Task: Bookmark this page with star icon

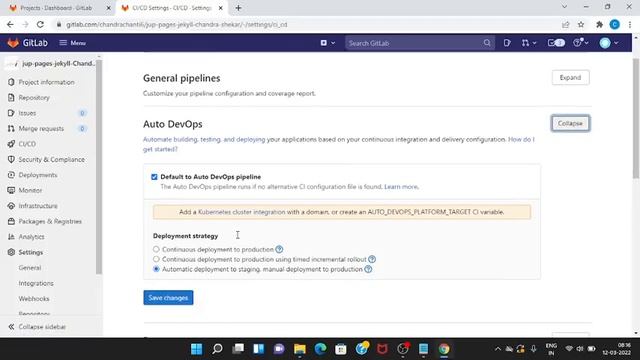Action: pyautogui.click(x=581, y=24)
